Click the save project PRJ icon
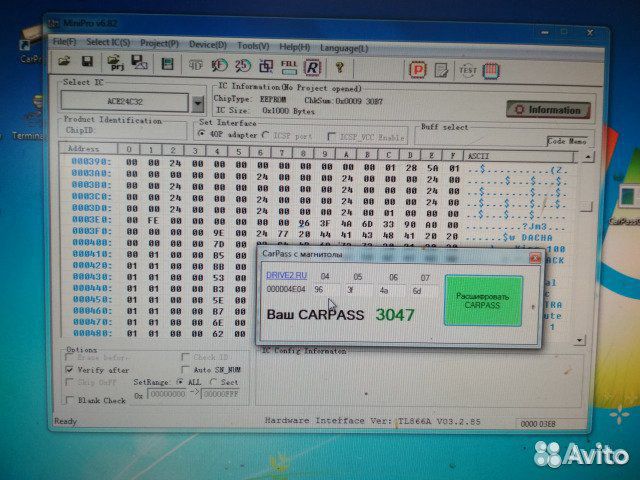This screenshot has width=640, height=480. (116, 66)
